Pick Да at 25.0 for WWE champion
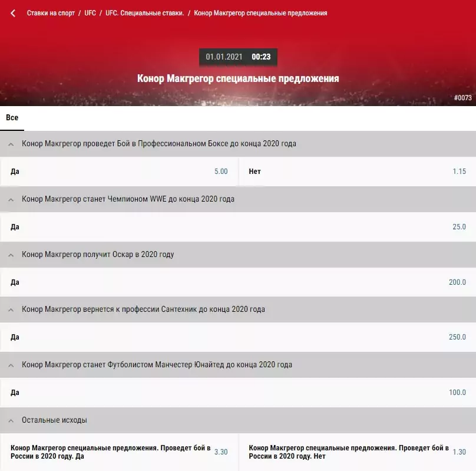 pyautogui.click(x=238, y=227)
